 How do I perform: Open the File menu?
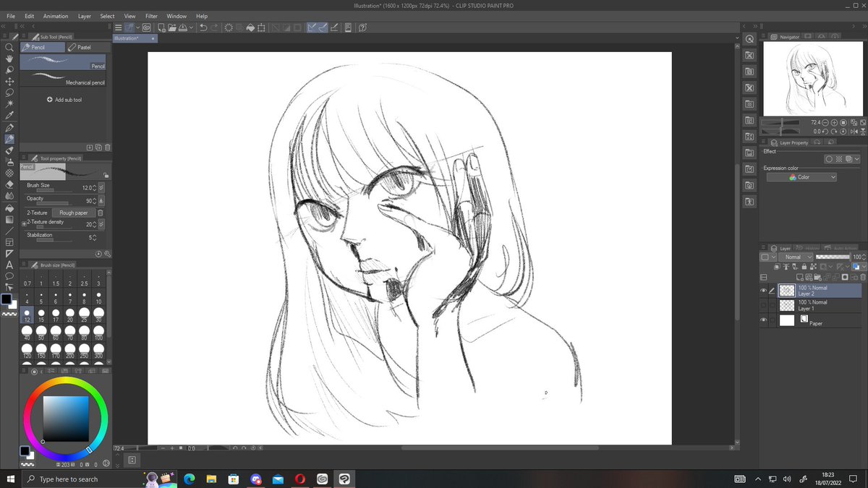[11, 16]
